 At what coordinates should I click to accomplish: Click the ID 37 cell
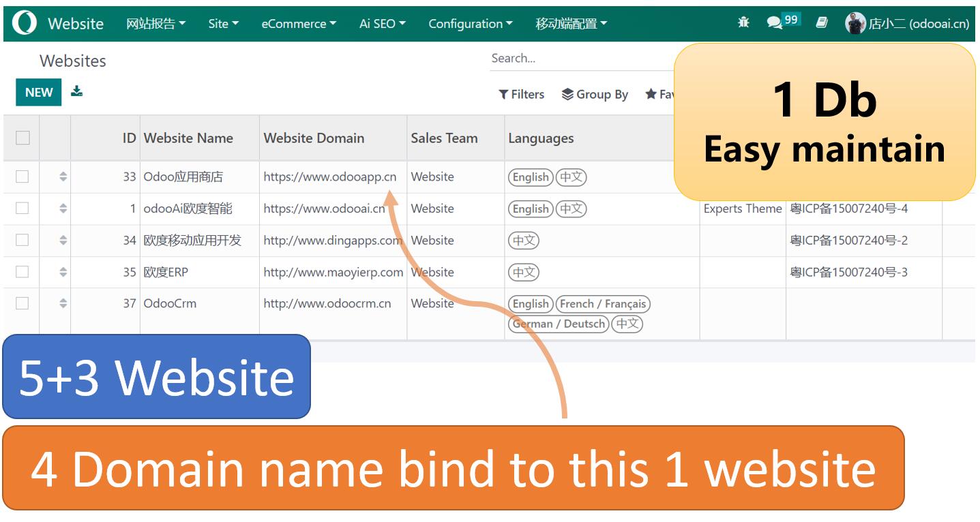[x=130, y=303]
